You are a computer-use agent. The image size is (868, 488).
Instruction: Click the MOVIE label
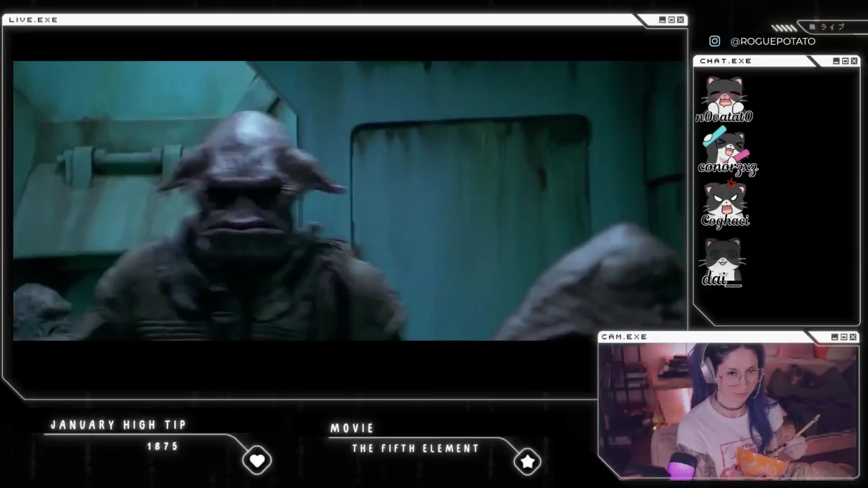tap(352, 428)
